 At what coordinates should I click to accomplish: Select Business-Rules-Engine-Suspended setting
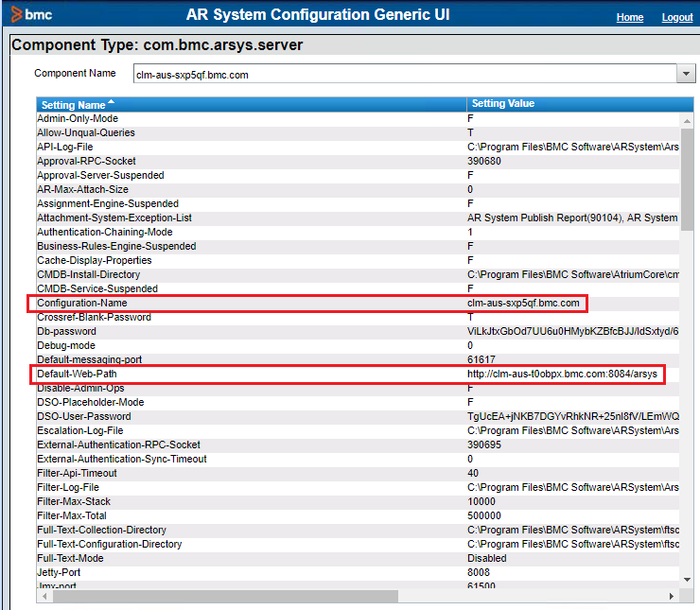click(116, 246)
